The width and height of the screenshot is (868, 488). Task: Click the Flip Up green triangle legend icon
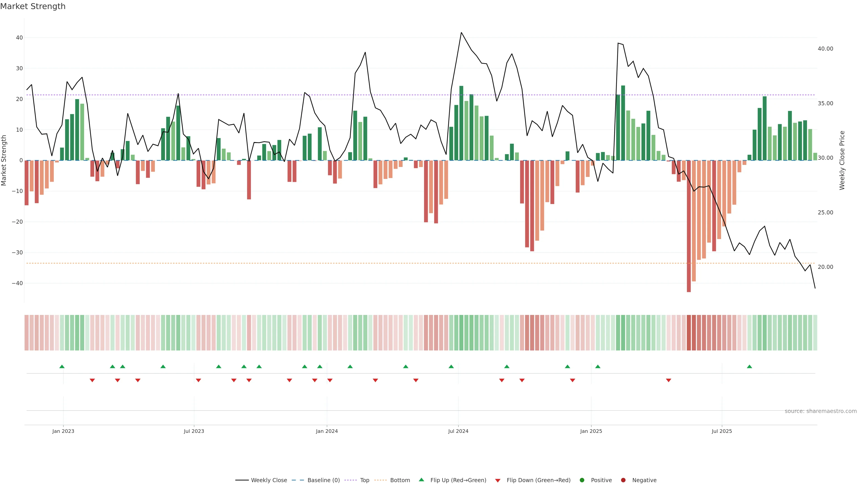click(421, 480)
